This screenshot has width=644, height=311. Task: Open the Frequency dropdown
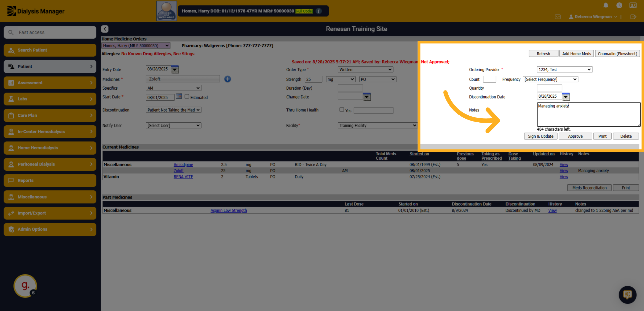(x=550, y=79)
